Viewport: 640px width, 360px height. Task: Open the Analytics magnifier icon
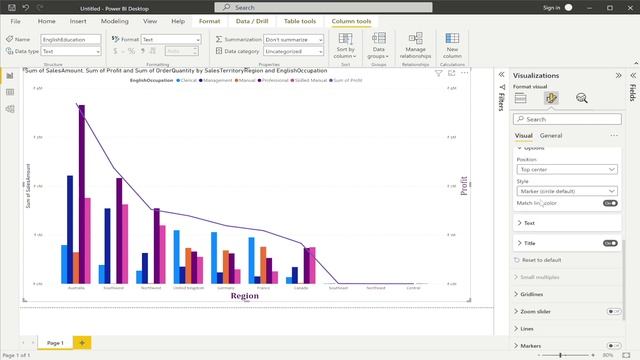pos(582,98)
